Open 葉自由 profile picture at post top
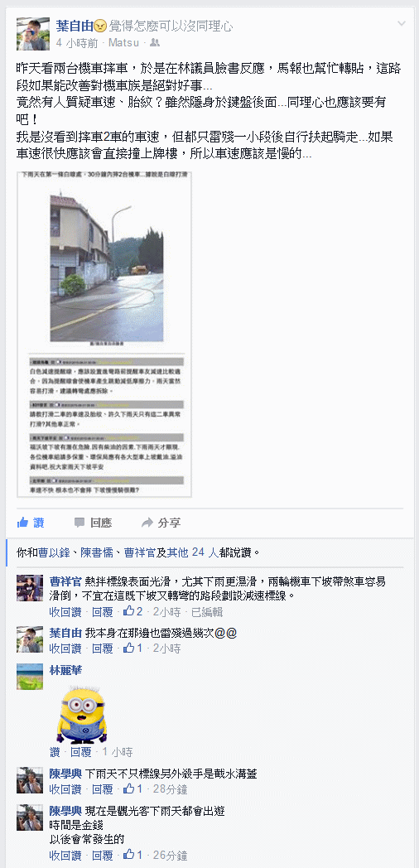Screen dimensions: 419x868 (29, 33)
